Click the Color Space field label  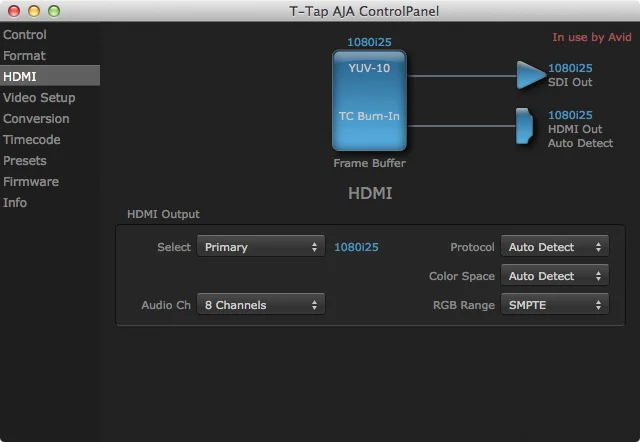pyautogui.click(x=462, y=276)
